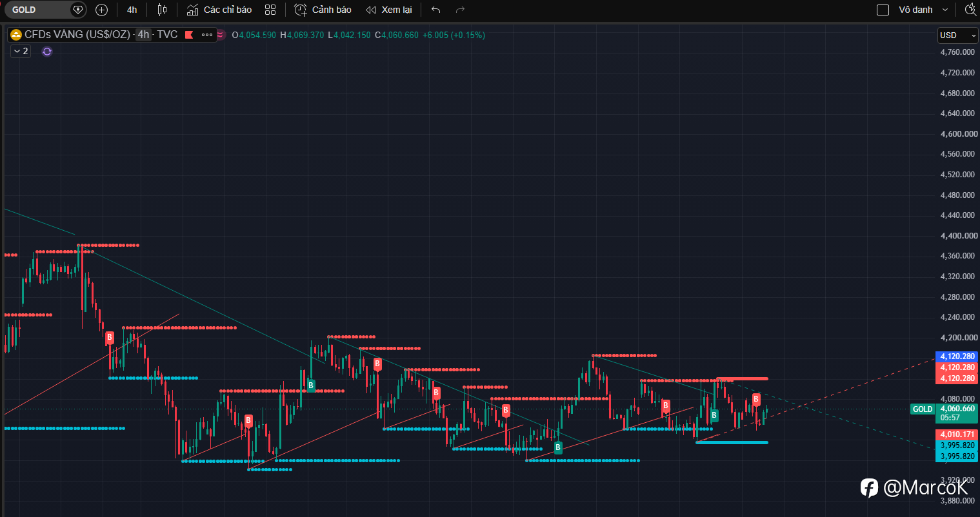Click the purple circular refresh icon
The height and width of the screenshot is (517, 980).
click(x=47, y=51)
